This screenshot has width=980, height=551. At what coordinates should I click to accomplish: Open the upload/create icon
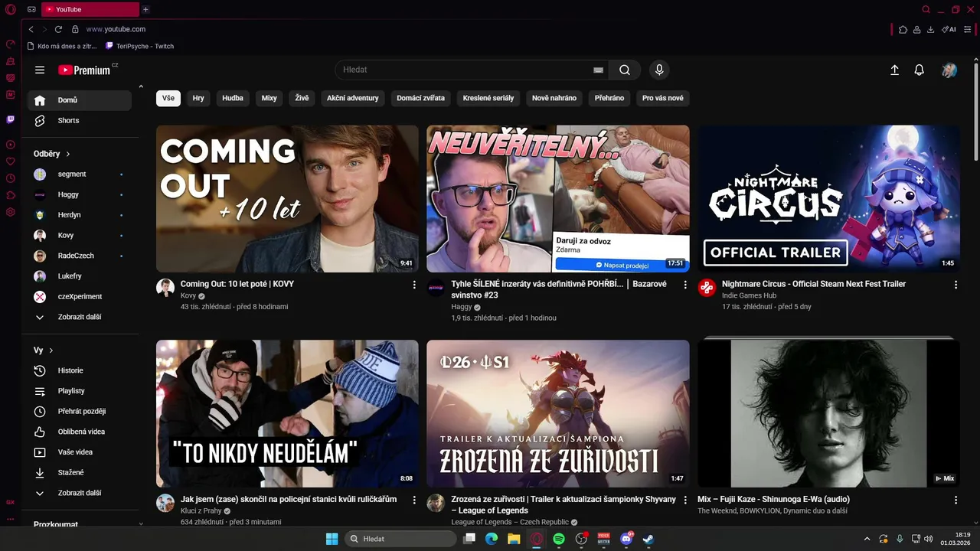[894, 70]
